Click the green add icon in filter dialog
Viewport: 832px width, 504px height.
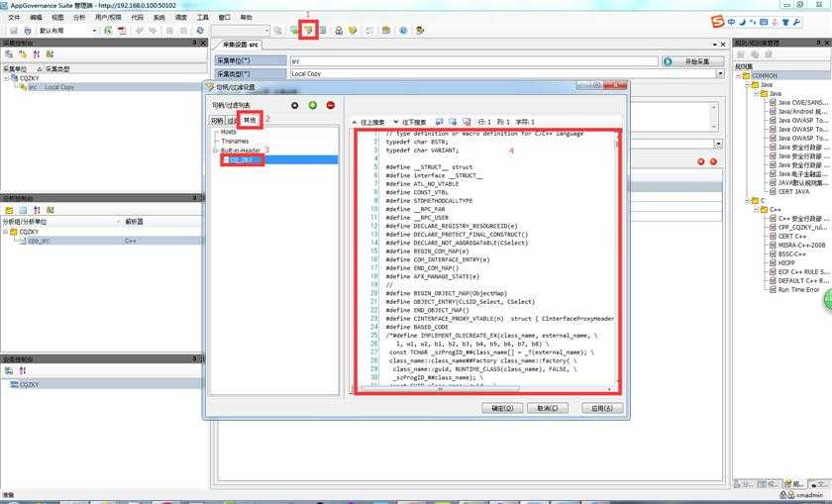(313, 105)
